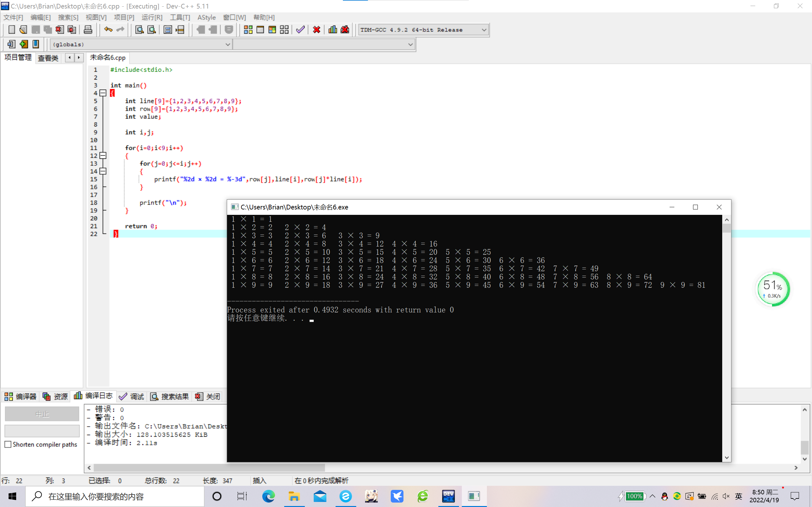Collapse the outer for-loop fold at line 12
Image resolution: width=812 pixels, height=507 pixels.
[x=103, y=156]
